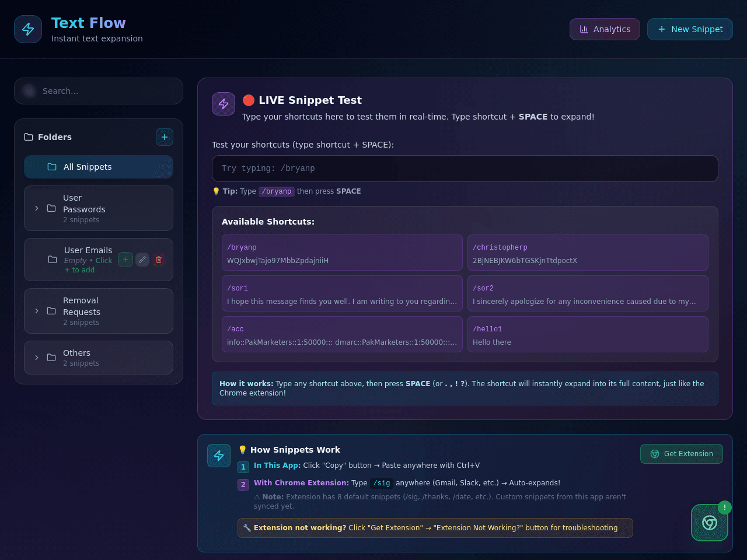Select the /hello1 shortcut card
The height and width of the screenshot is (560, 747).
tap(588, 334)
